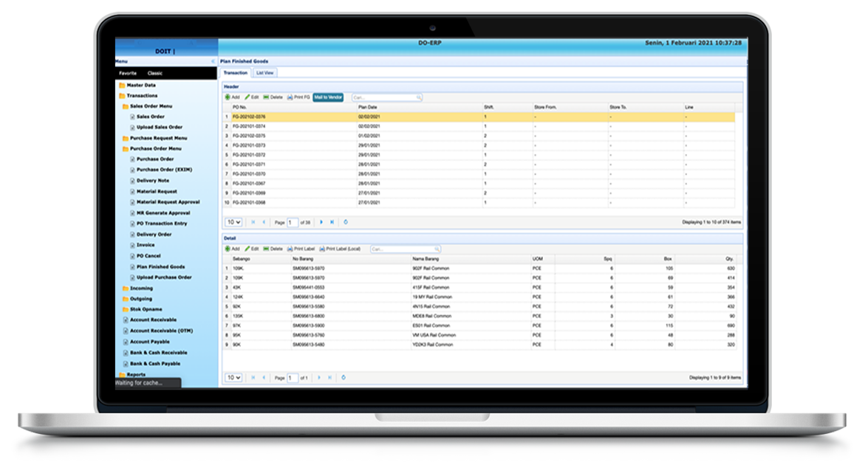The width and height of the screenshot is (868, 462).
Task: Switch to the List View tab
Action: point(264,73)
